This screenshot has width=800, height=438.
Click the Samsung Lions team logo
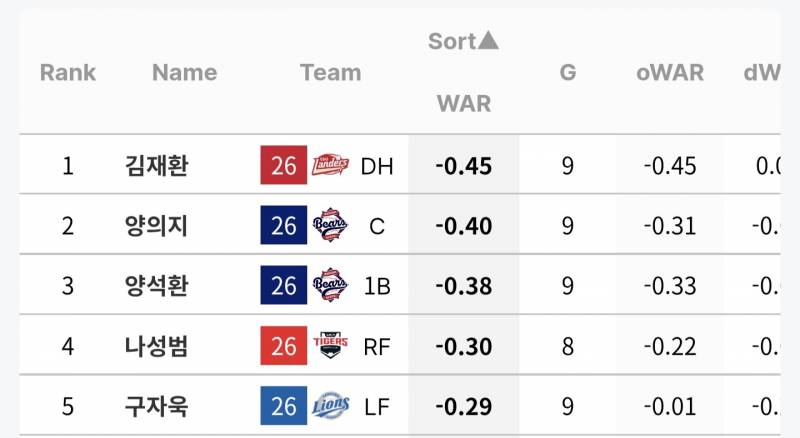pos(331,406)
